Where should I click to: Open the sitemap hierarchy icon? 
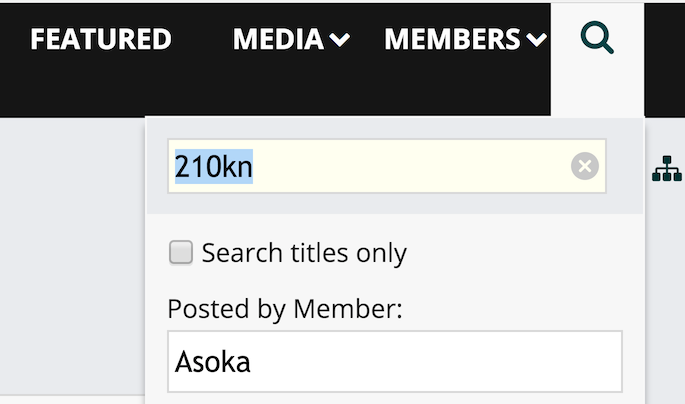667,169
